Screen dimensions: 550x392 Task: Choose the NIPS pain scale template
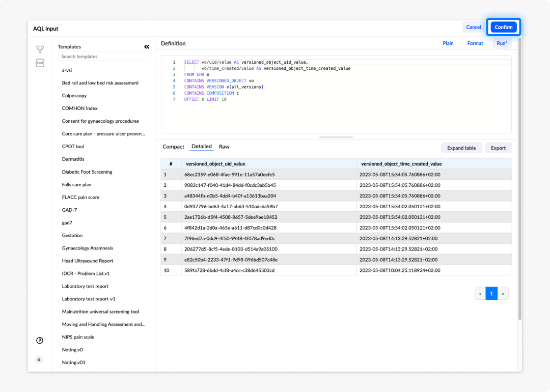(x=78, y=337)
